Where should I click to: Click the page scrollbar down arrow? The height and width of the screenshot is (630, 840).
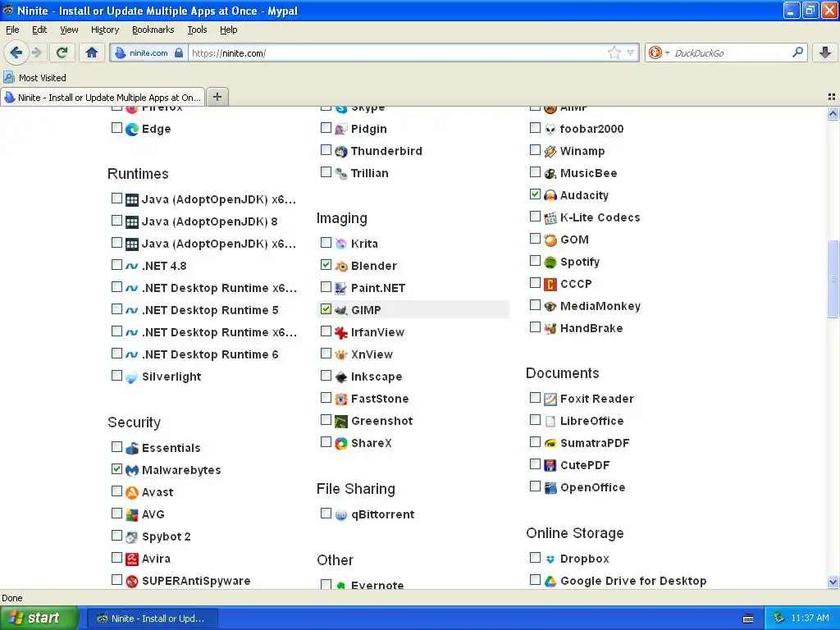833,582
